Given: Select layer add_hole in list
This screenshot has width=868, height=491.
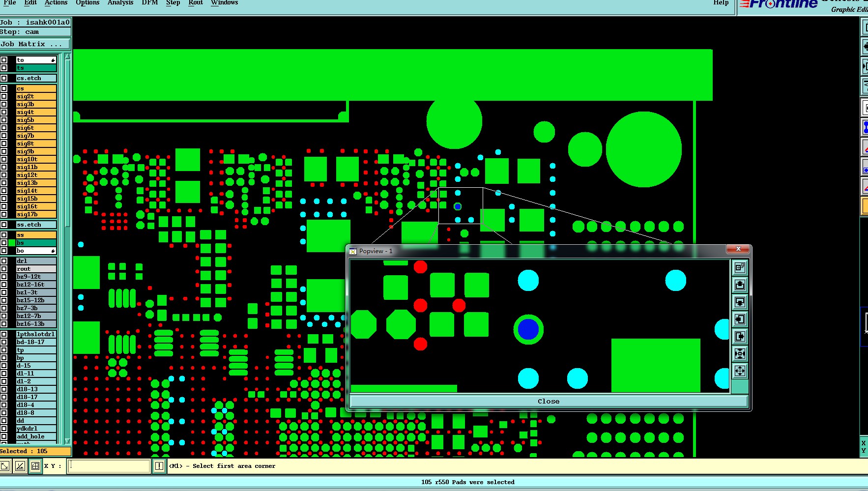Looking at the screenshot, I should click(36, 436).
